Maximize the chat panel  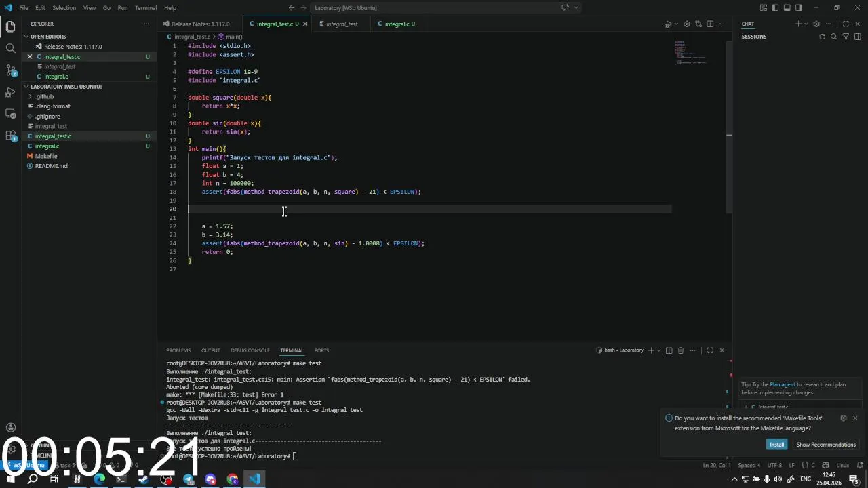[x=846, y=24]
